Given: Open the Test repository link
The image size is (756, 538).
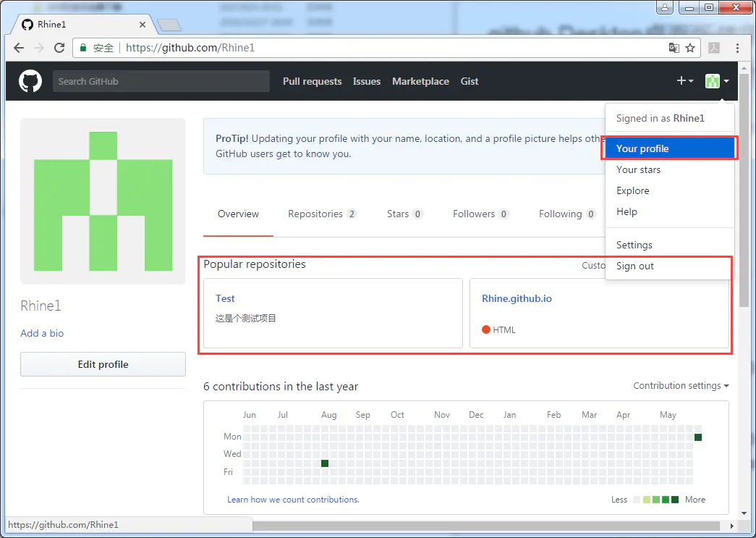Looking at the screenshot, I should coord(225,298).
